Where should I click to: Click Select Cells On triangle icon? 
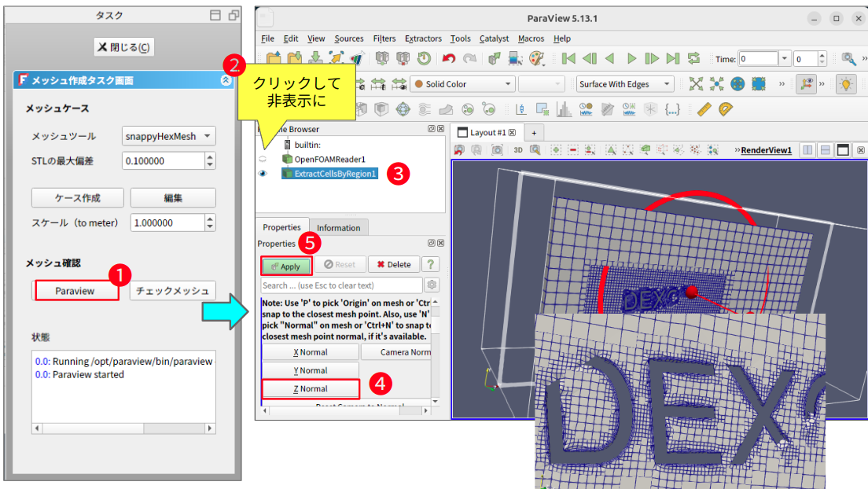[x=611, y=149]
